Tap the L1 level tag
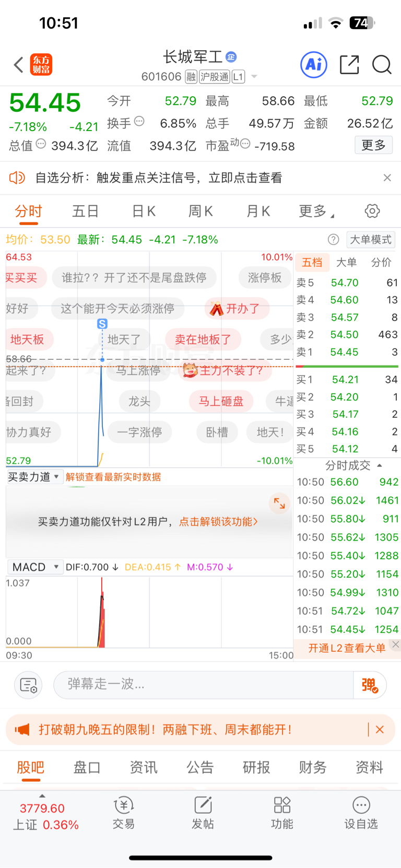 [238, 77]
